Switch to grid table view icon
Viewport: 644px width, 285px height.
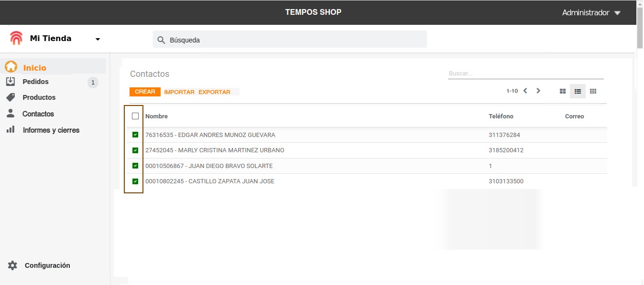593,91
